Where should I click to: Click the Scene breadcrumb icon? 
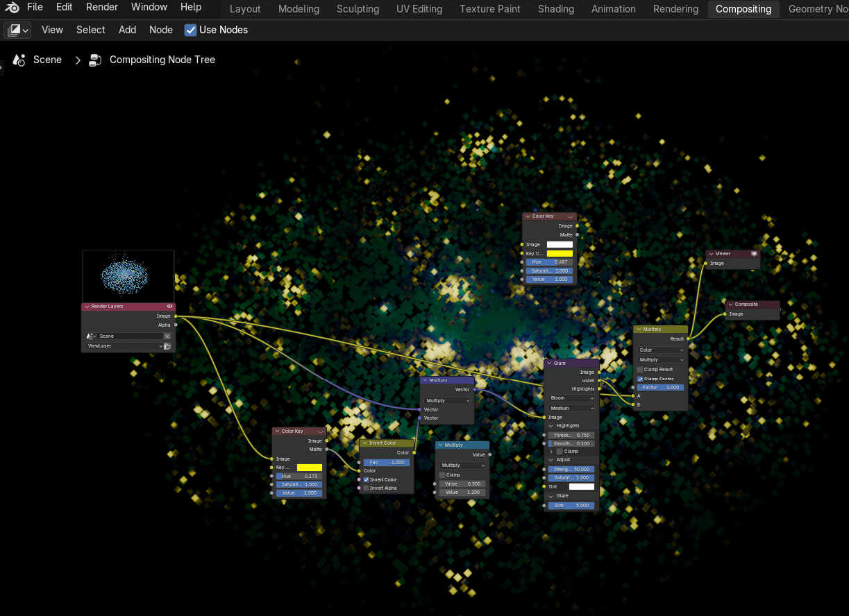pos(19,60)
